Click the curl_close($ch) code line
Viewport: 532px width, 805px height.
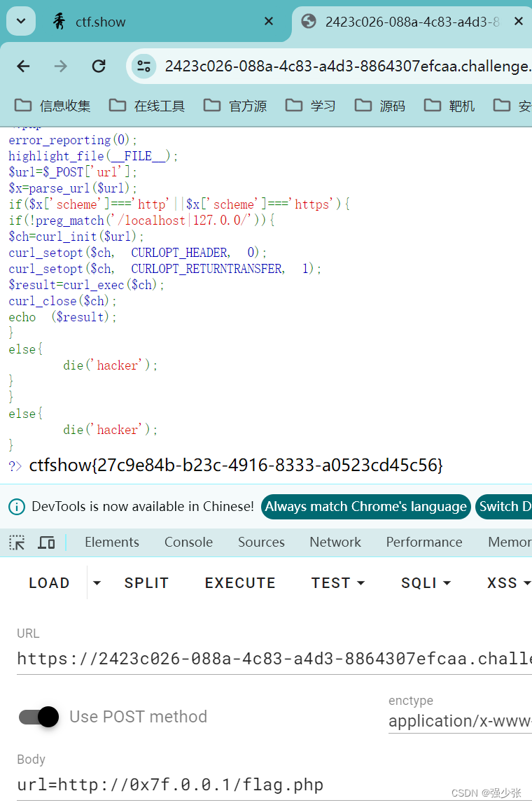(62, 301)
